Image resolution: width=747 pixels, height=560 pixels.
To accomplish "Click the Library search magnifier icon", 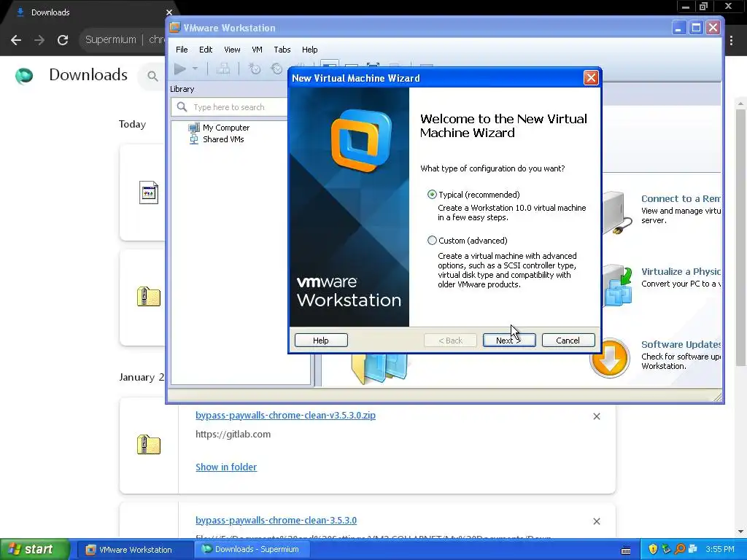I will pyautogui.click(x=182, y=107).
